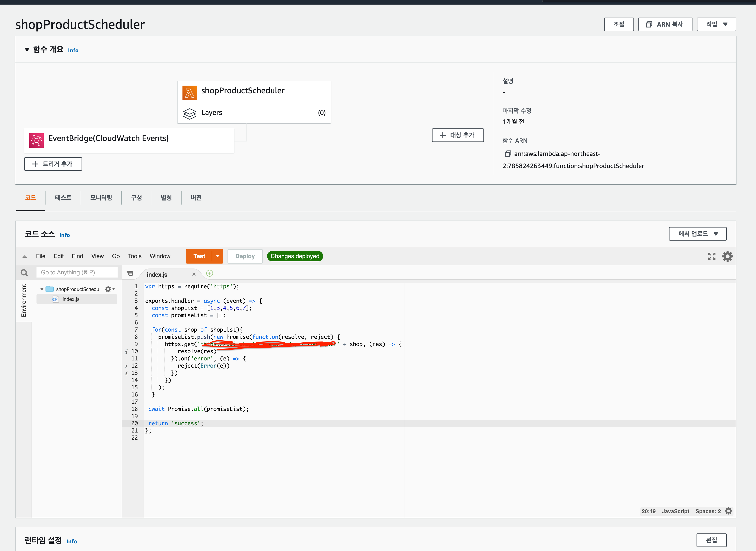Image resolution: width=756 pixels, height=551 pixels.
Task: Open the Find menu
Action: pyautogui.click(x=77, y=256)
